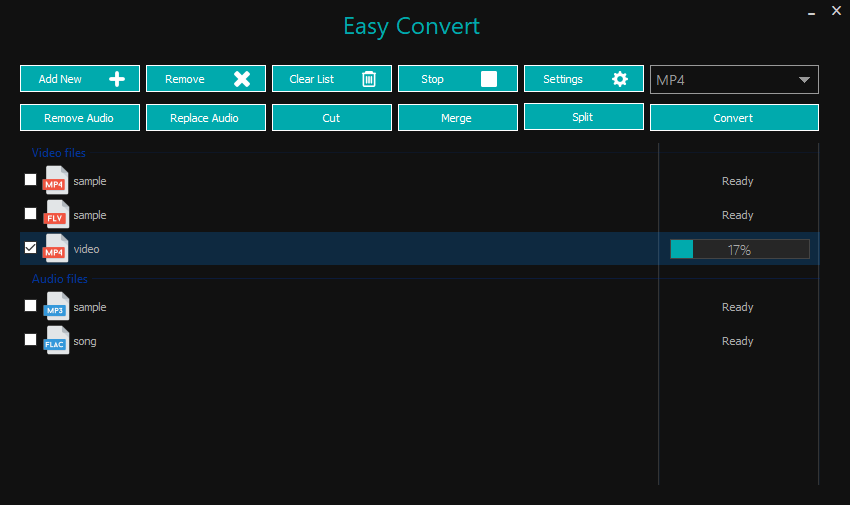Tick the checkbox for the song FLAC file

click(x=30, y=340)
